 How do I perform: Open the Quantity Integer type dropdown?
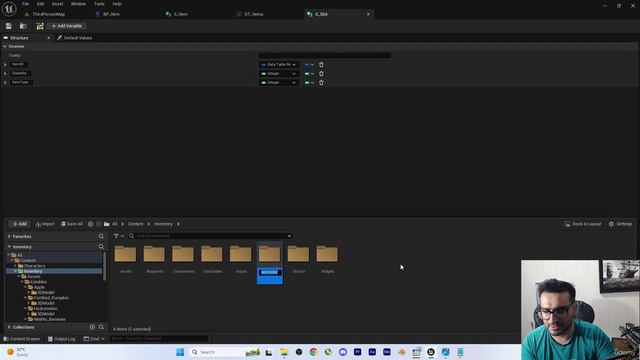[x=279, y=73]
